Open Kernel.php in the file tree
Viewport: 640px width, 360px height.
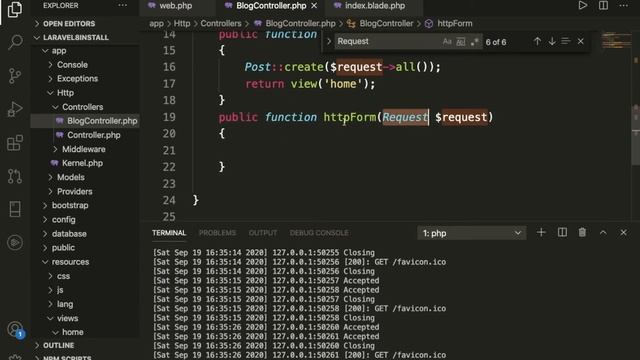click(82, 163)
